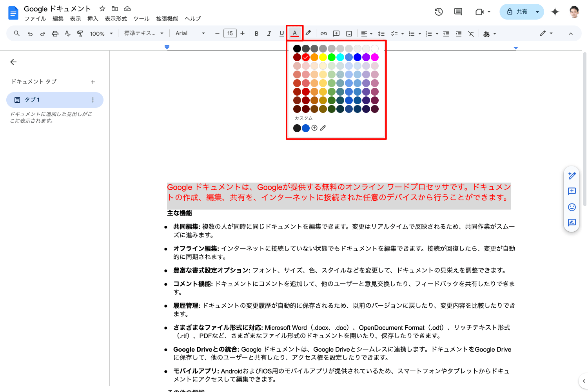Undo the last action
588x392 pixels.
coord(30,34)
